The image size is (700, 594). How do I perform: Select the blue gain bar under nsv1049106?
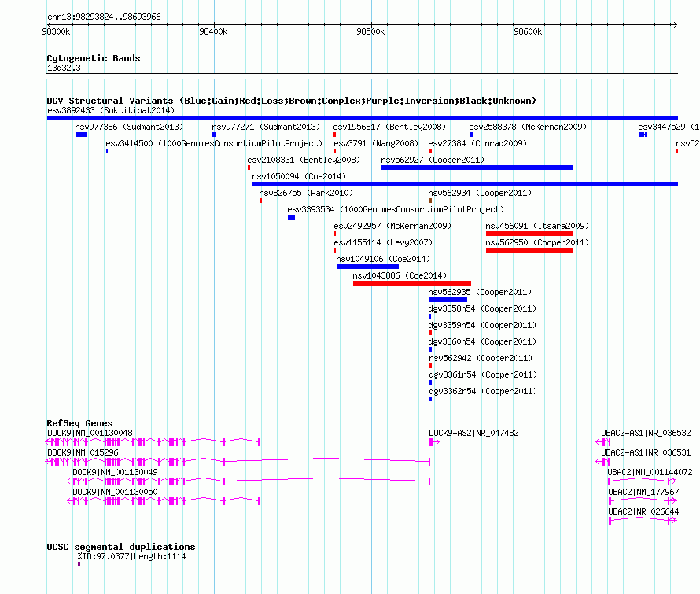(x=368, y=267)
